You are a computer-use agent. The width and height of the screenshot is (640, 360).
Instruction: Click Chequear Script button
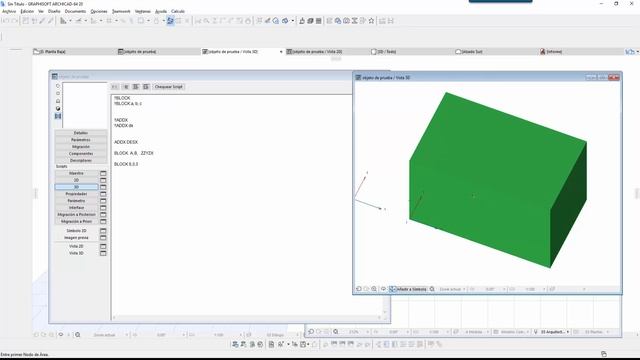[x=169, y=87]
